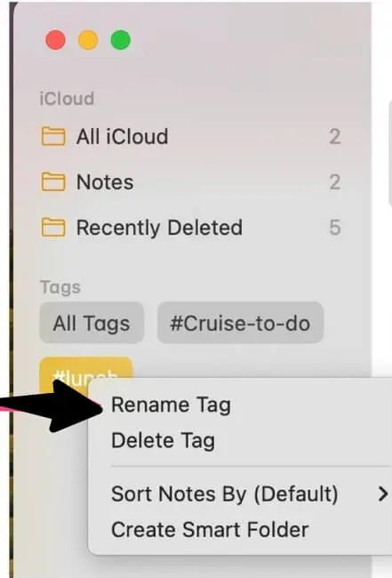Click the All iCloud folder icon
The image size is (392, 578).
click(52, 136)
